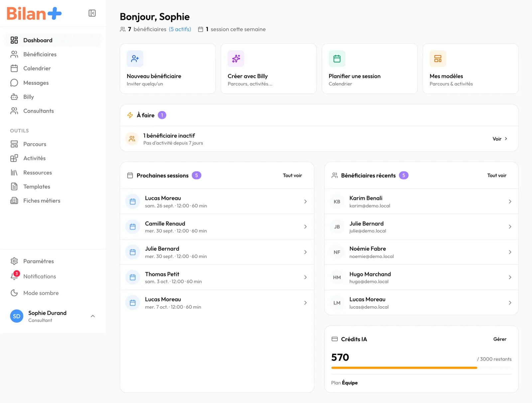Collapse the sidebar with the panel icon
The image size is (532, 403).
(x=92, y=13)
